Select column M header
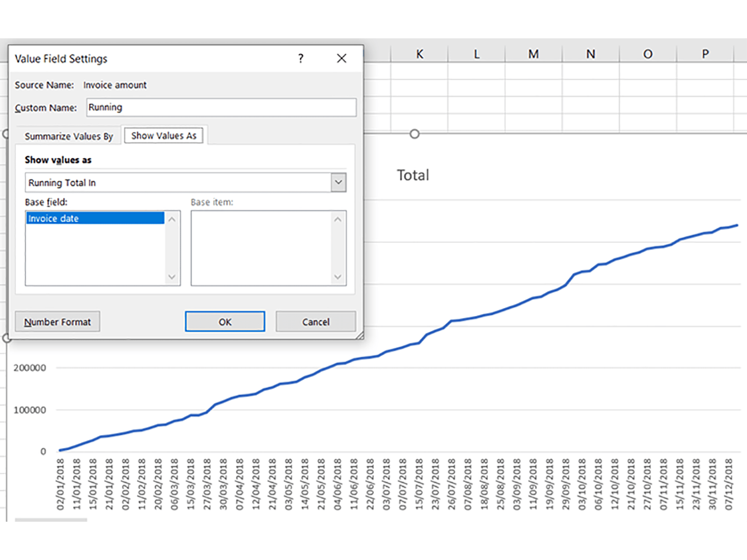747x560 pixels. [533, 54]
